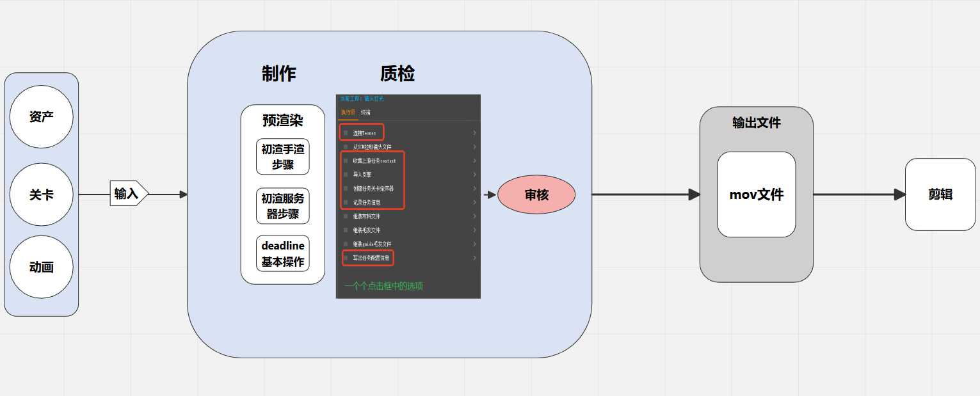
Task: Tick the 写出任务配置信息 checkbox
Action: pyautogui.click(x=346, y=258)
